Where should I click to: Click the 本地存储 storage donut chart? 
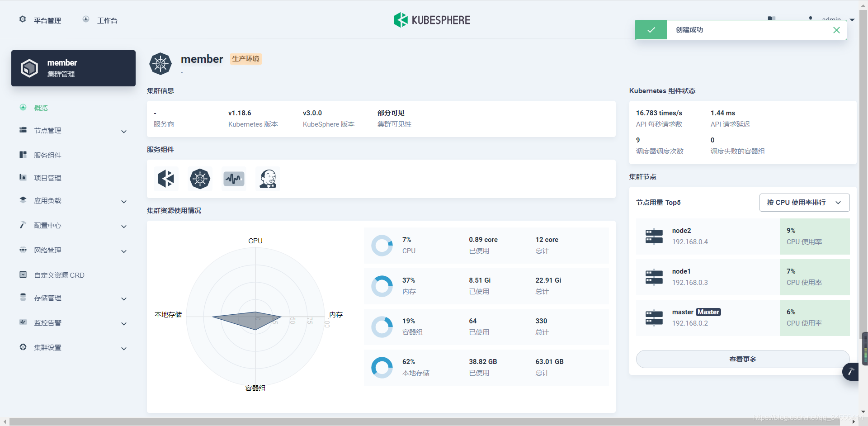(382, 368)
